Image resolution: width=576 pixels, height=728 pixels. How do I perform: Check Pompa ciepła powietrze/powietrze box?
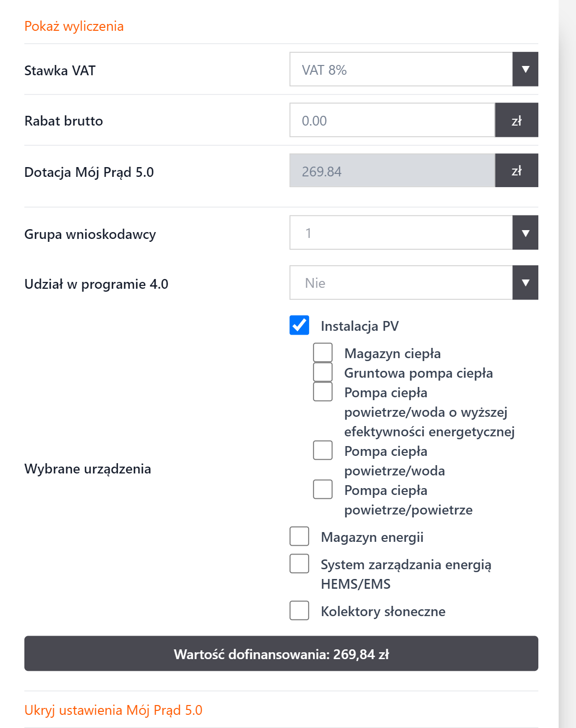(x=323, y=489)
